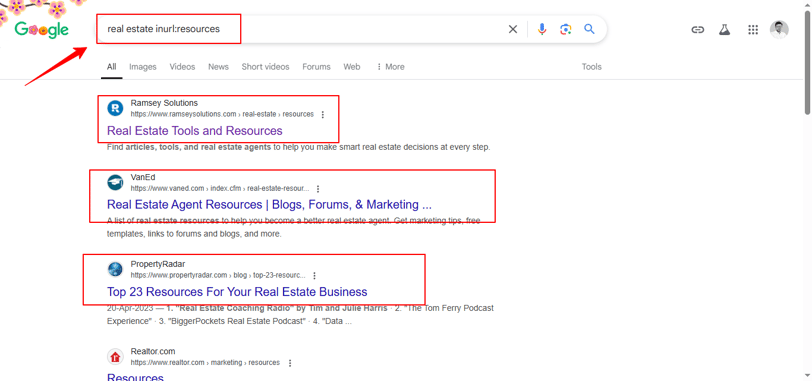Click the Ramsey Solutions site name
The image size is (812, 381).
(x=164, y=103)
